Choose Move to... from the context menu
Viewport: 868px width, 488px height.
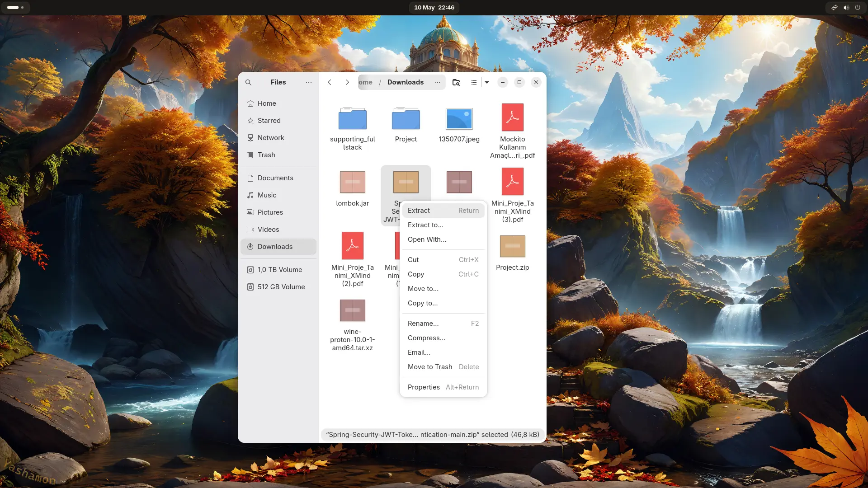coord(443,289)
